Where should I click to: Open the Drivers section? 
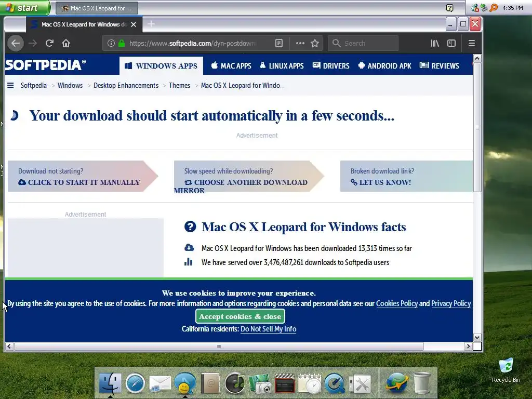click(331, 66)
